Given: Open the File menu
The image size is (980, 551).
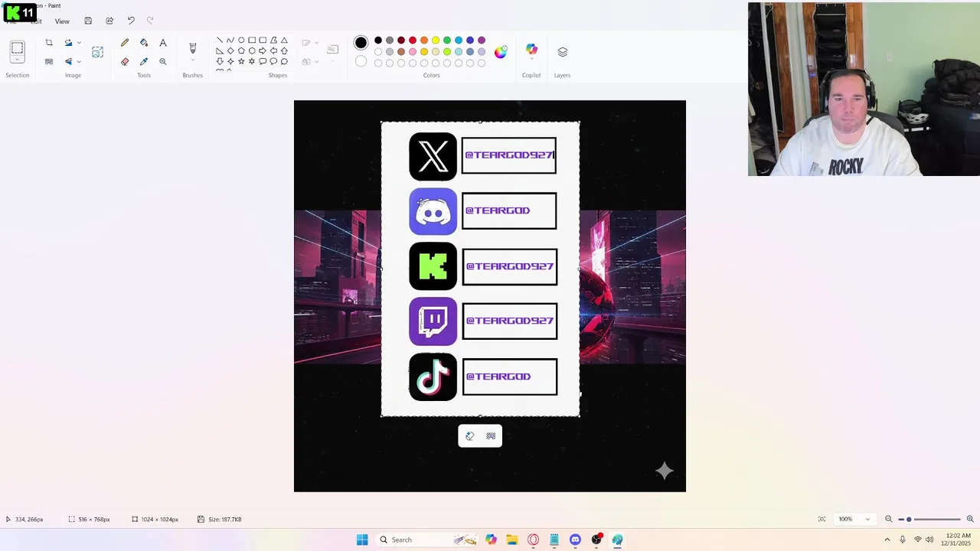Looking at the screenshot, I should point(11,21).
